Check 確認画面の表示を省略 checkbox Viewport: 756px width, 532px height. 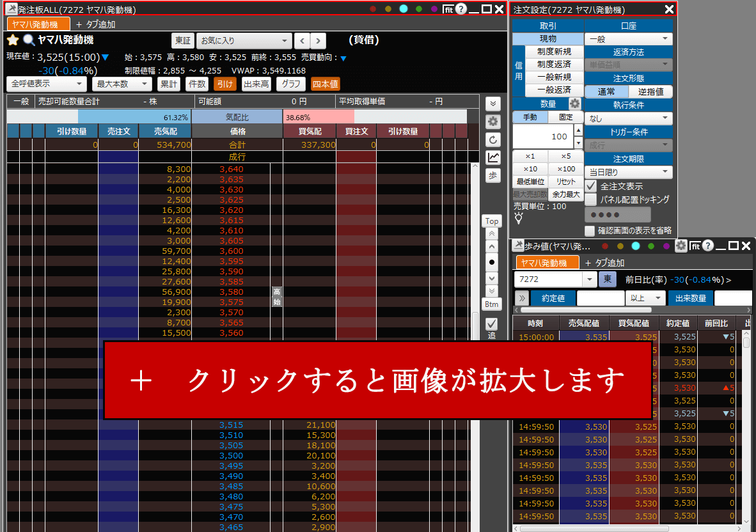click(x=590, y=231)
